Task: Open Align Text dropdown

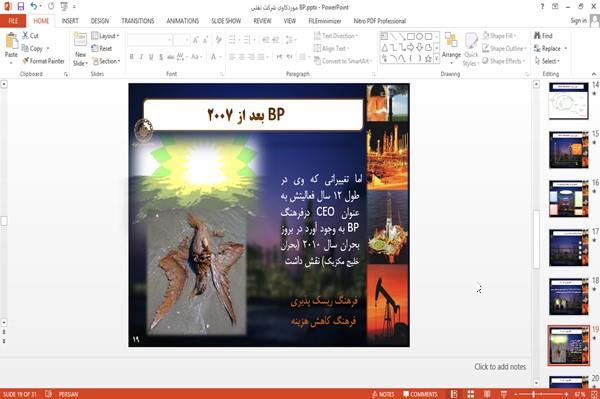Action: point(331,48)
